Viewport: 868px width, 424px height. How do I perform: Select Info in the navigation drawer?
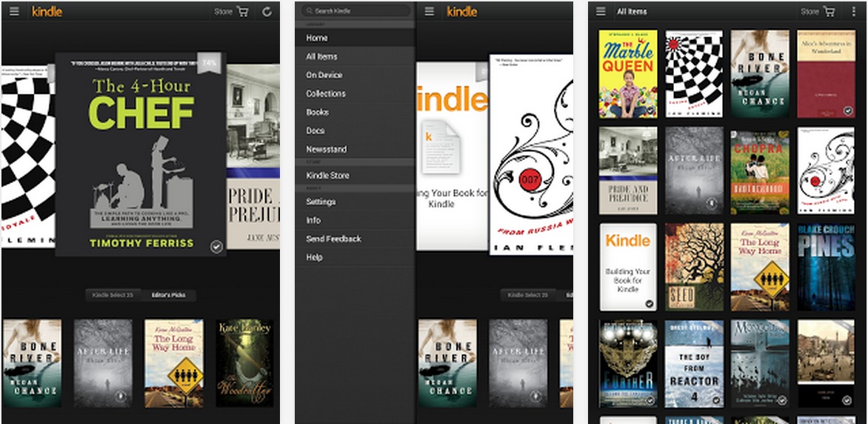tap(355, 220)
